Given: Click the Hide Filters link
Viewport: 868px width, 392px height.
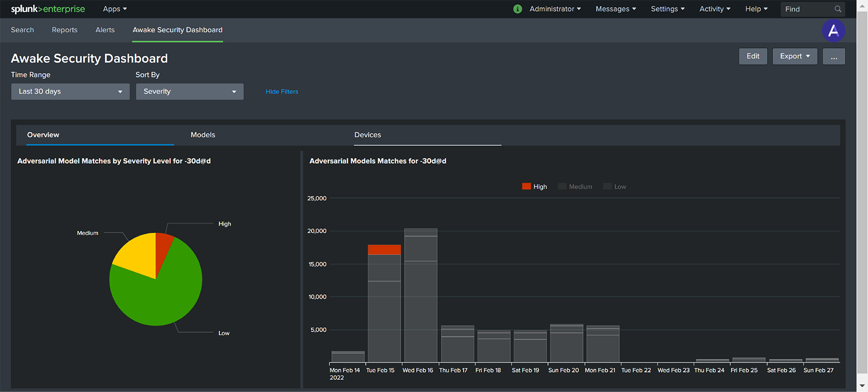Looking at the screenshot, I should [282, 92].
